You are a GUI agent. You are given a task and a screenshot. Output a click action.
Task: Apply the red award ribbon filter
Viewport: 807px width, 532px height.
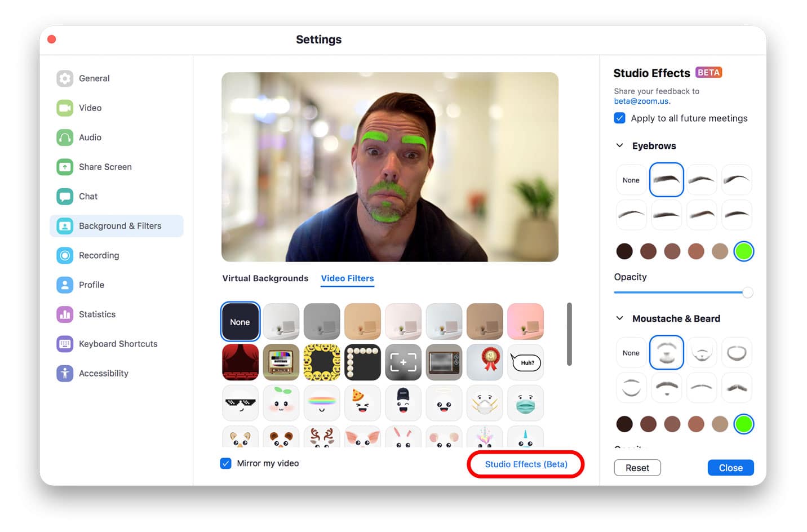pyautogui.click(x=485, y=362)
